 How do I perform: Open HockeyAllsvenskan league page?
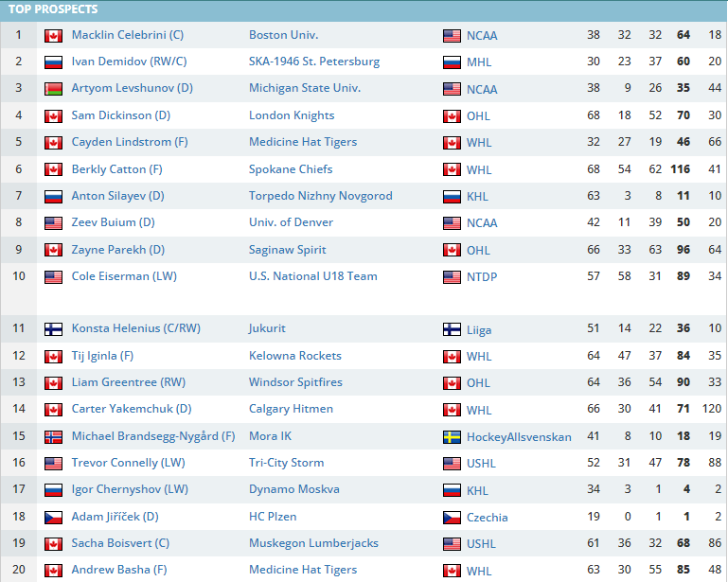pos(519,436)
